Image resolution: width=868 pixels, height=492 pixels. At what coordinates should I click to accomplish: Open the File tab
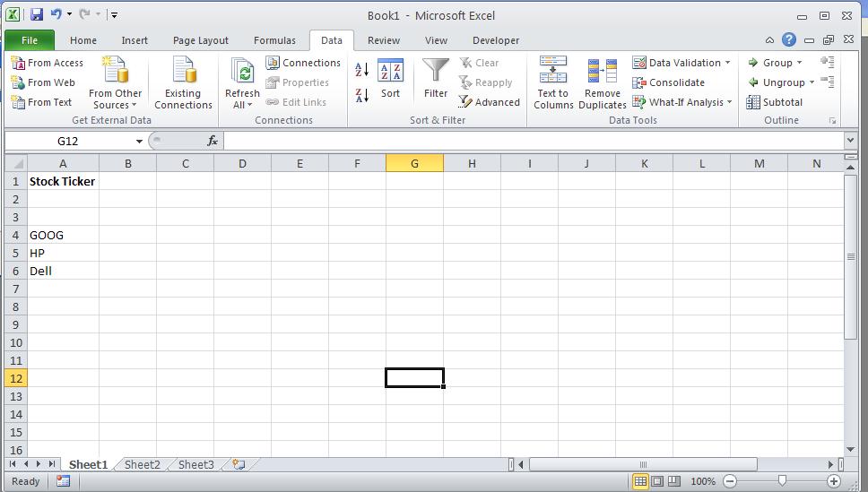click(30, 39)
